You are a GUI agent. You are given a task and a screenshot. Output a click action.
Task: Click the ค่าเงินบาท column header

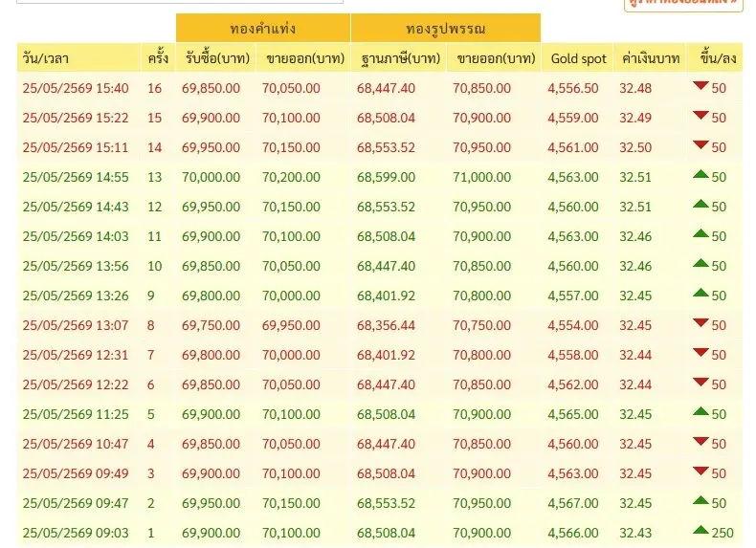click(x=650, y=58)
